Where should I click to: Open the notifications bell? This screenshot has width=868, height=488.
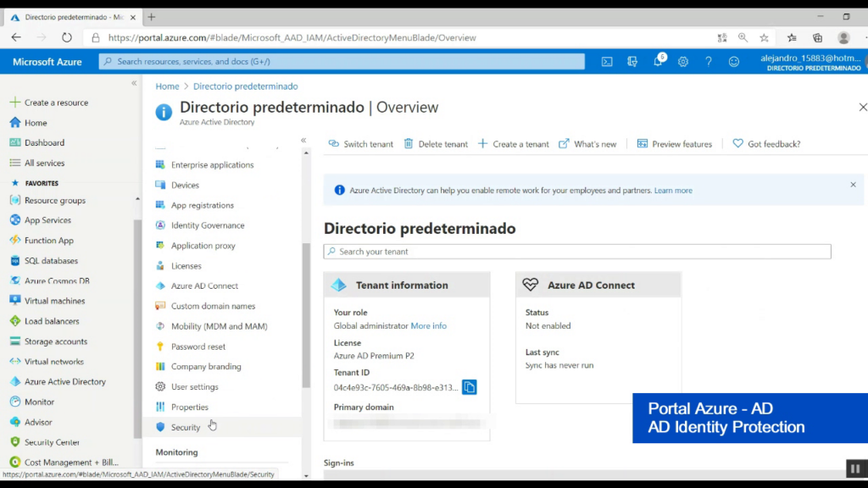658,61
